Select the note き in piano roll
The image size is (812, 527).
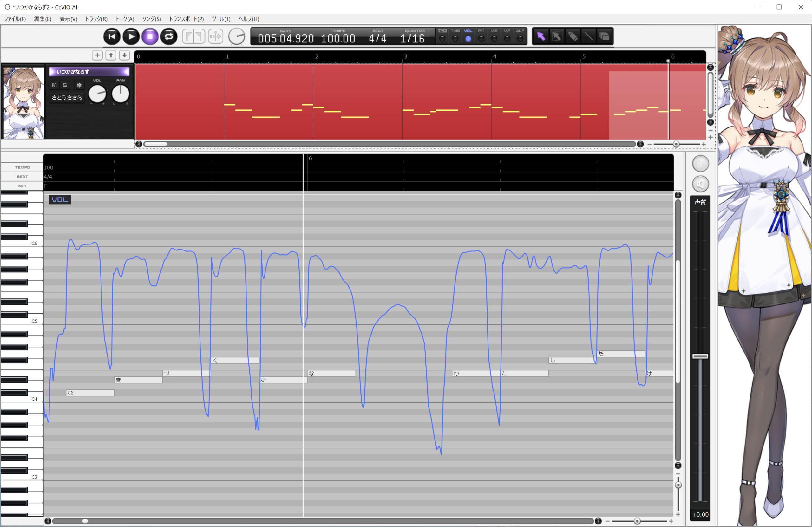tap(138, 380)
